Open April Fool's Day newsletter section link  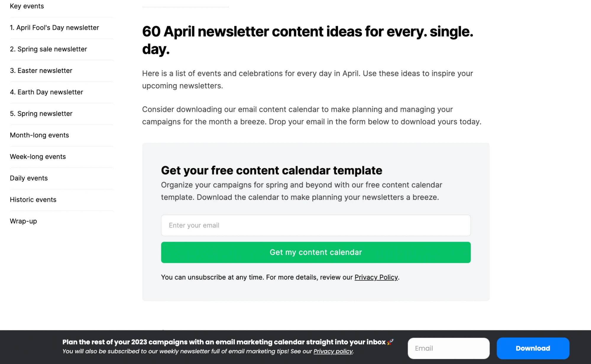click(54, 28)
